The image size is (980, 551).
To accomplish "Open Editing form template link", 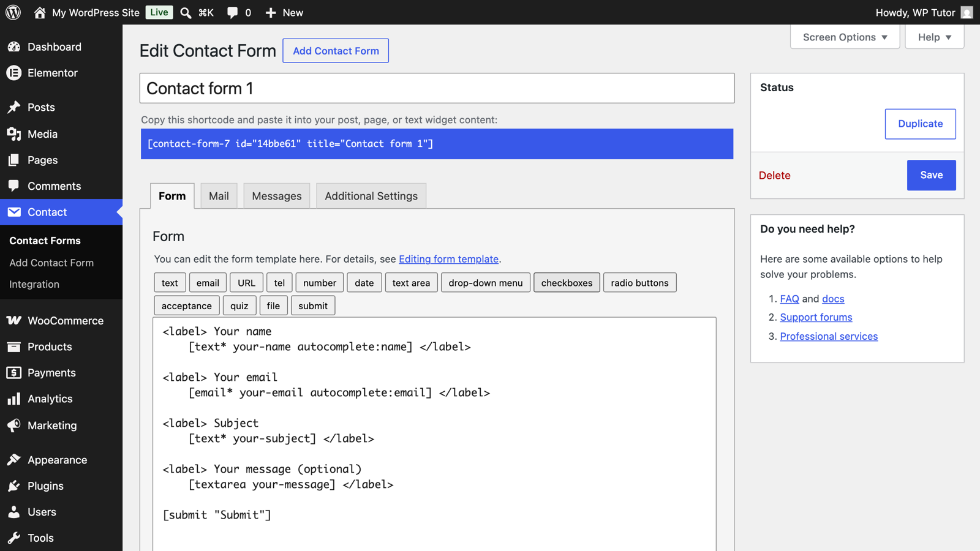I will [448, 259].
